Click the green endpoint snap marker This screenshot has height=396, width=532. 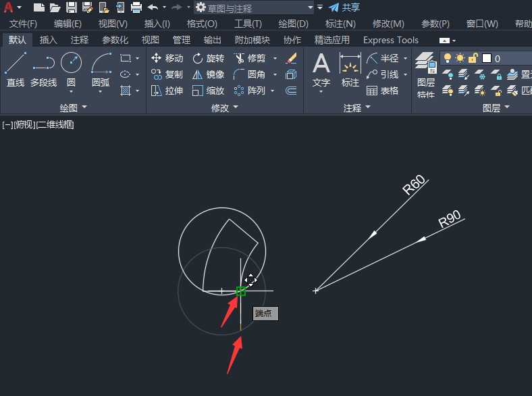241,291
